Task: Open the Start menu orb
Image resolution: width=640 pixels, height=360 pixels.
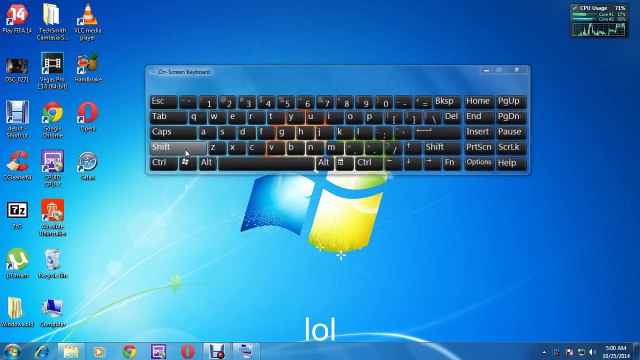Action: [12, 351]
